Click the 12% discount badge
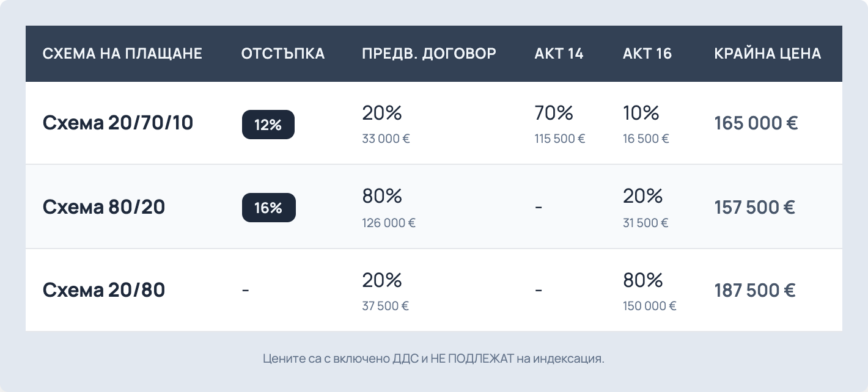868x392 pixels. pyautogui.click(x=268, y=125)
